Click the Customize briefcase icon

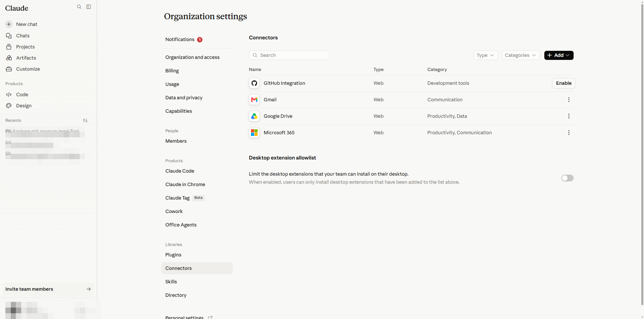pyautogui.click(x=9, y=69)
